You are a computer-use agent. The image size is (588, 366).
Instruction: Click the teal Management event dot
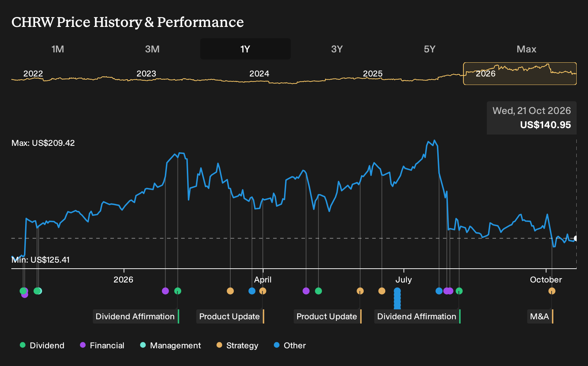[x=40, y=291]
